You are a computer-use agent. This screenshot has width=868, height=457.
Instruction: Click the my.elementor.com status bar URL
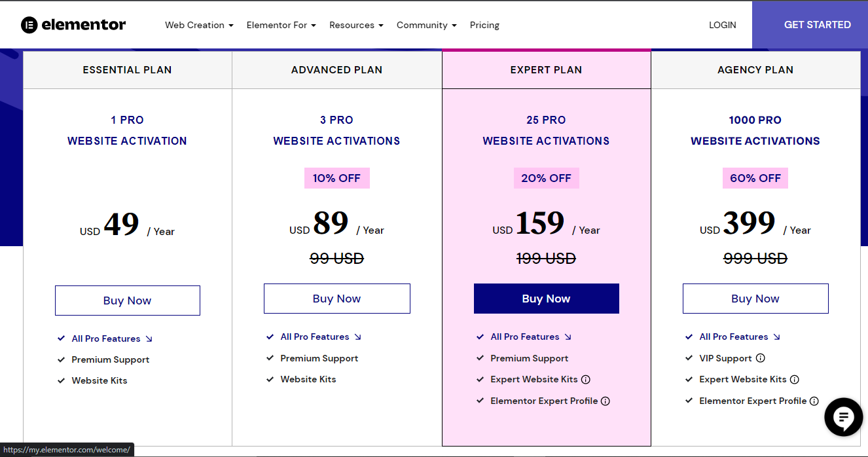coord(67,450)
